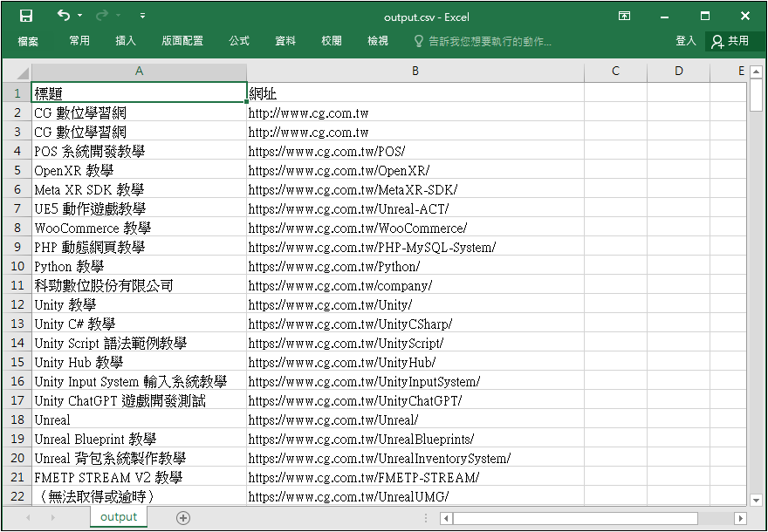The image size is (768, 532).
Task: Open the Ribbon Display Options icon
Action: pos(624,16)
